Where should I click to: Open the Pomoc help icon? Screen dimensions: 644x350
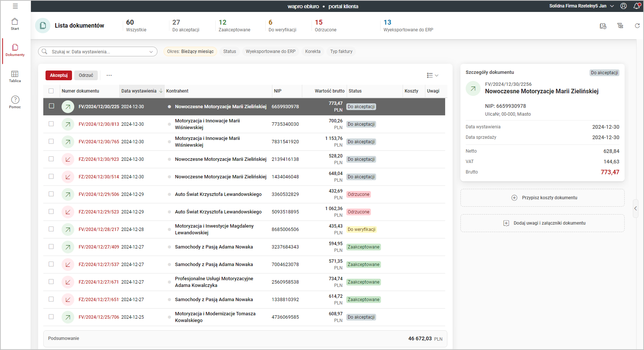click(15, 100)
